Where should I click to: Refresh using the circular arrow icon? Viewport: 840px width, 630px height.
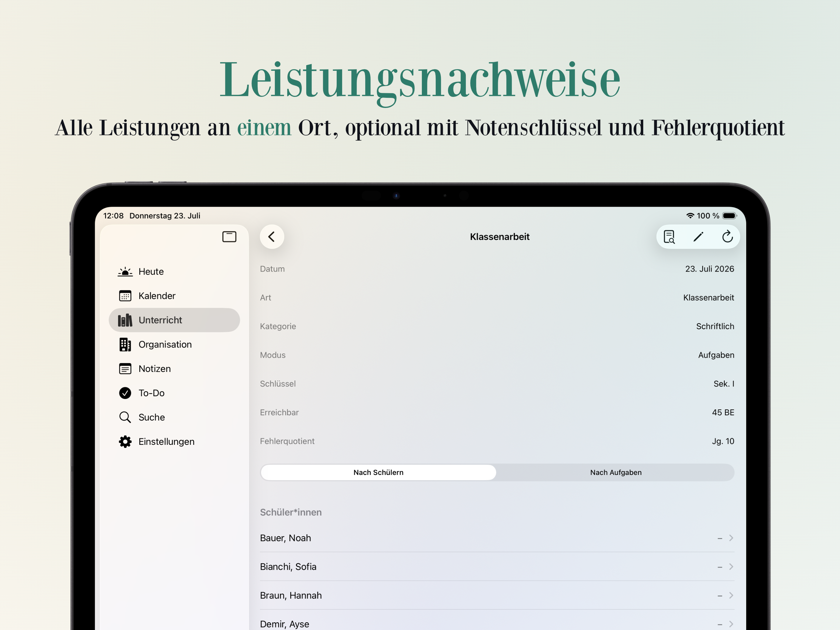point(727,237)
